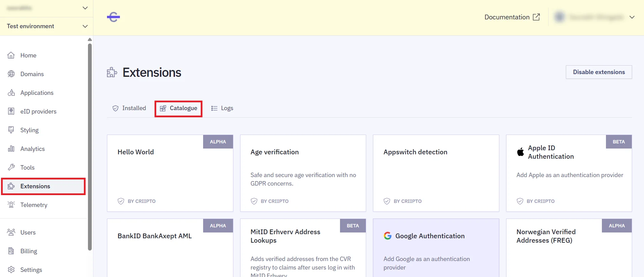
Task: Open the BankID BankAxept AML card
Action: pyautogui.click(x=170, y=248)
